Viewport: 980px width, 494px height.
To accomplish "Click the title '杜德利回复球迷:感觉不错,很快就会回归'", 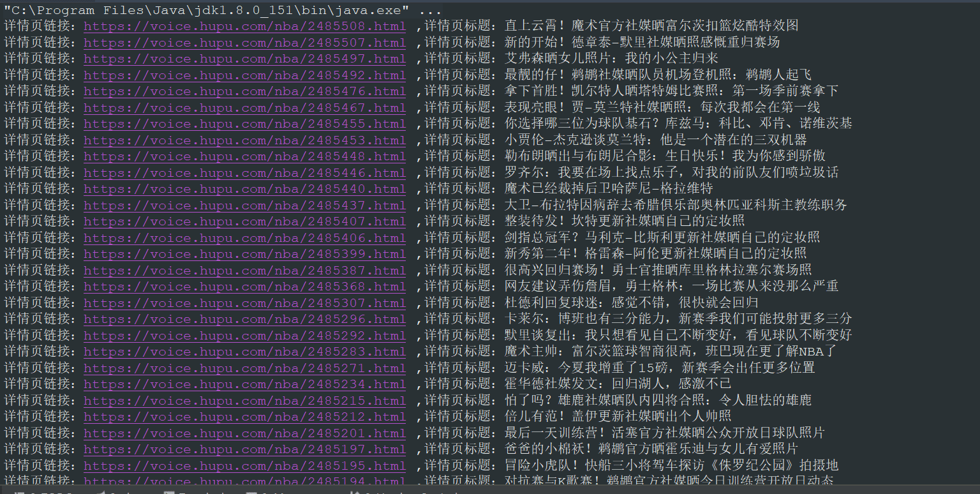I will (632, 303).
